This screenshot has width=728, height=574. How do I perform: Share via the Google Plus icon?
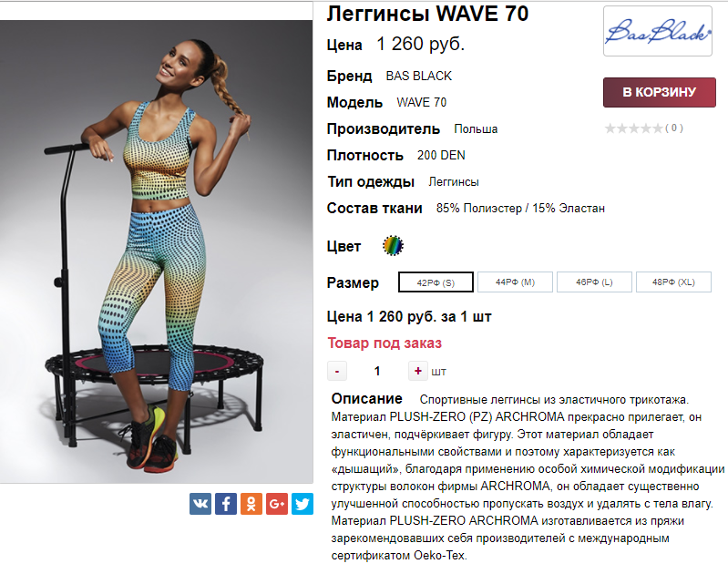tap(277, 504)
